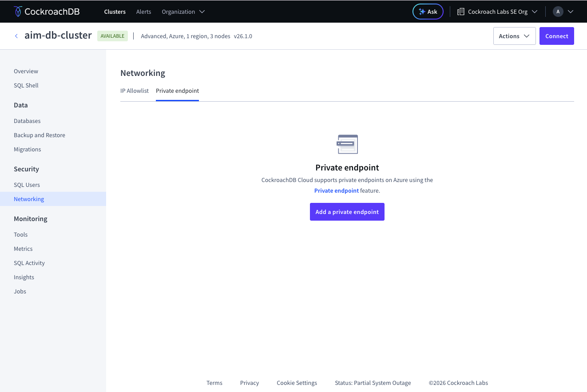This screenshot has width=587, height=392.
Task: Select the Private endpoint tab
Action: tap(177, 91)
